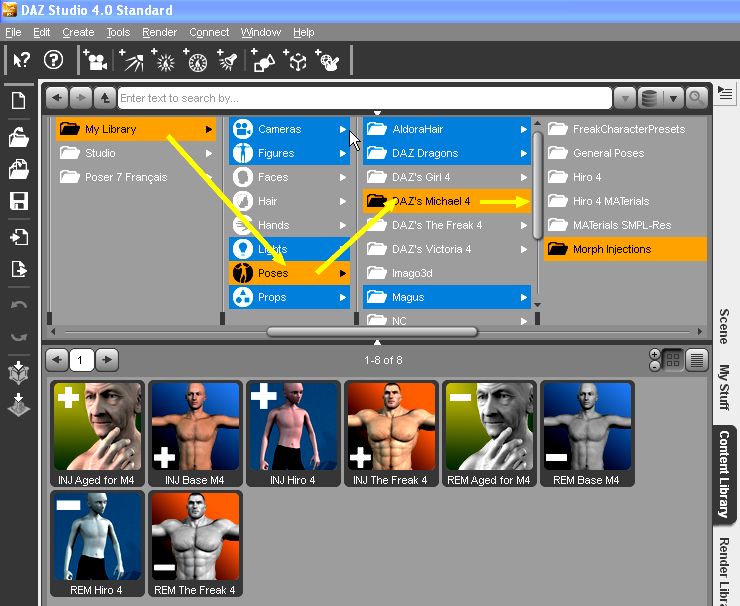Click the page number field
The image size is (740, 606).
(x=82, y=360)
